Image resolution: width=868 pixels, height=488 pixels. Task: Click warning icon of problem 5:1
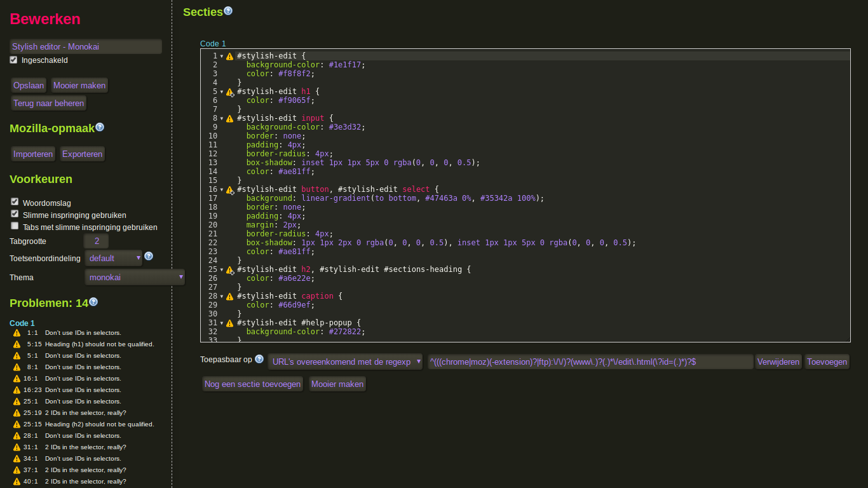tap(17, 356)
